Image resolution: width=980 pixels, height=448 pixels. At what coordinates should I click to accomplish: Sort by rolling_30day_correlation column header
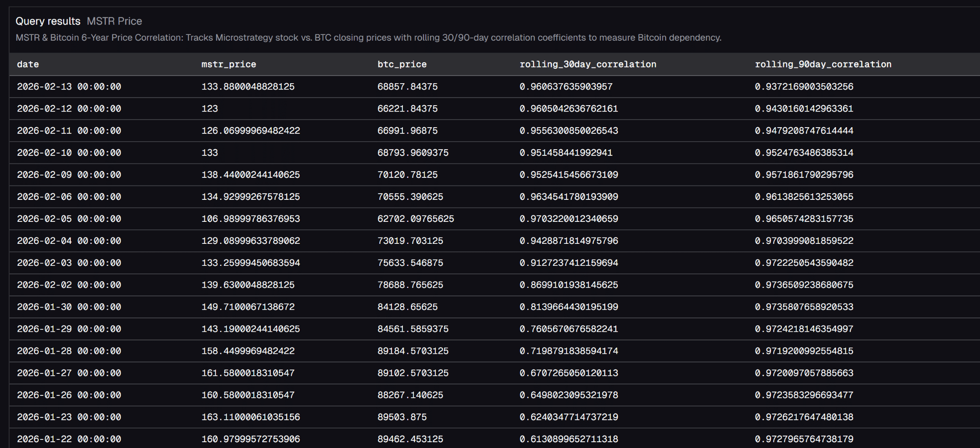(588, 64)
